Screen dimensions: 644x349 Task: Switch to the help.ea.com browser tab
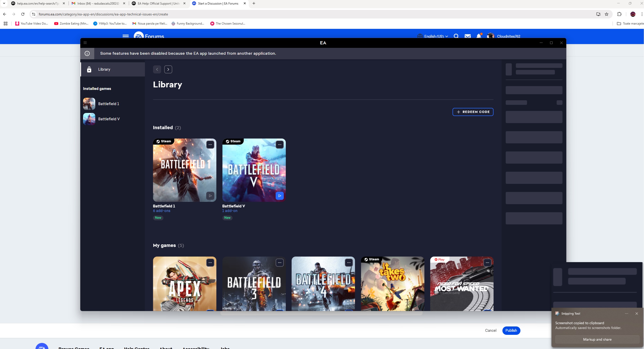tap(38, 4)
